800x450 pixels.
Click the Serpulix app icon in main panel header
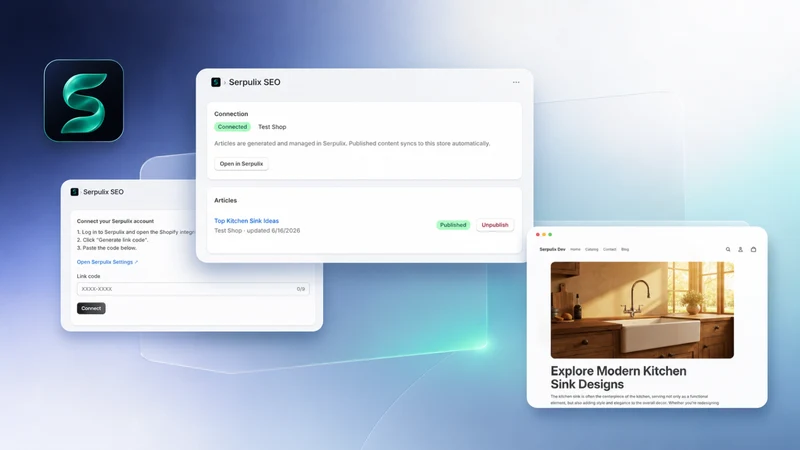pyautogui.click(x=216, y=82)
